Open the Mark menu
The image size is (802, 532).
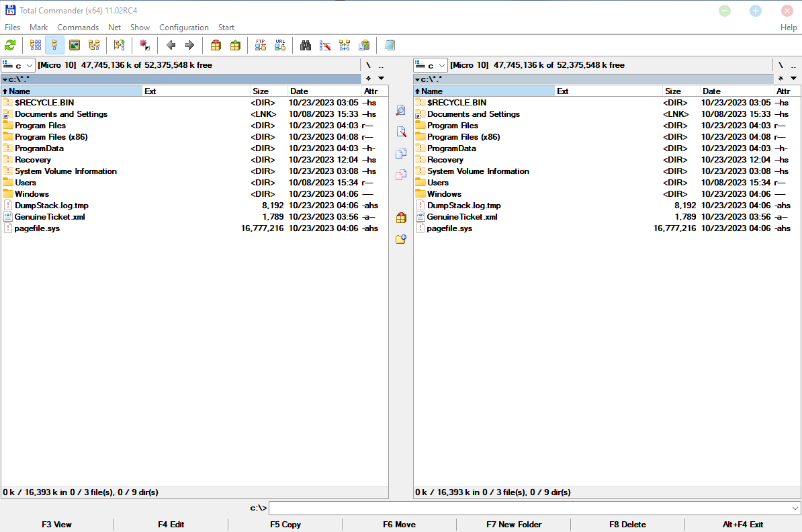pyautogui.click(x=38, y=27)
